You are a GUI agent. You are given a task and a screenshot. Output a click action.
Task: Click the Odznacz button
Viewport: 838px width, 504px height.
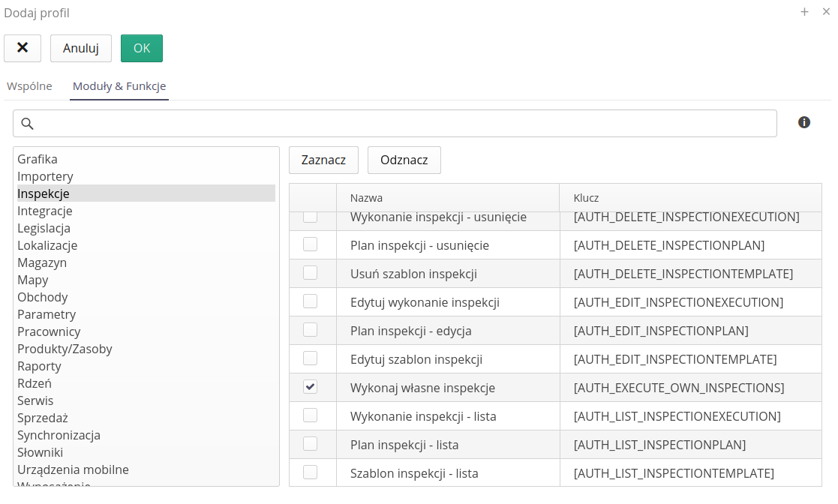[x=404, y=160]
